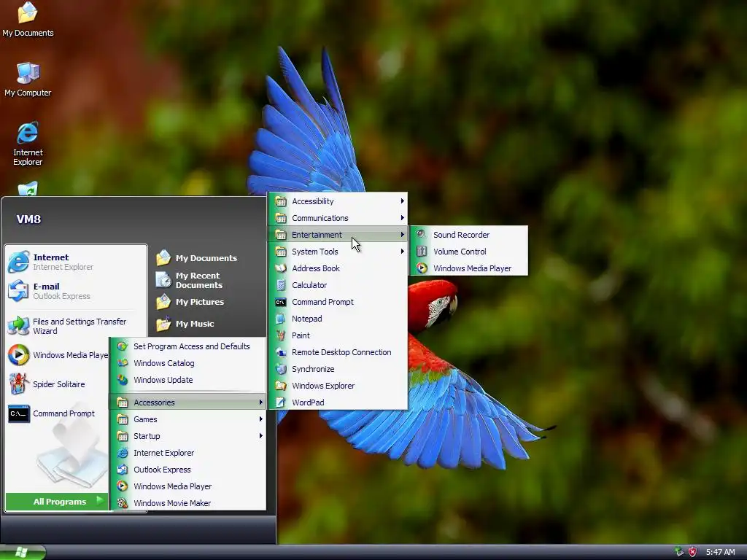Click the Entertainment submenu arrow
Image resolution: width=747 pixels, height=560 pixels.
402,234
